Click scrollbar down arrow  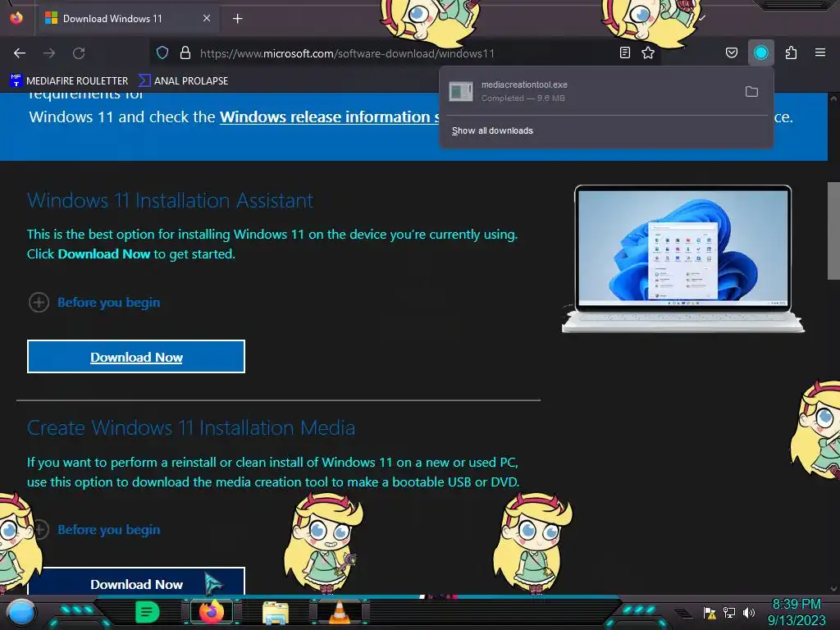[833, 588]
